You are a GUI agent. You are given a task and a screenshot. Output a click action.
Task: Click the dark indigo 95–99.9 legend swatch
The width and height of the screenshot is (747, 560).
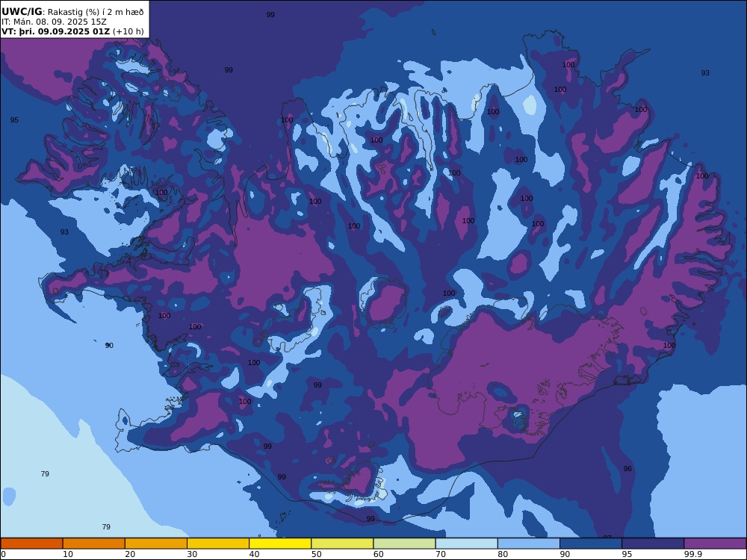click(x=653, y=544)
